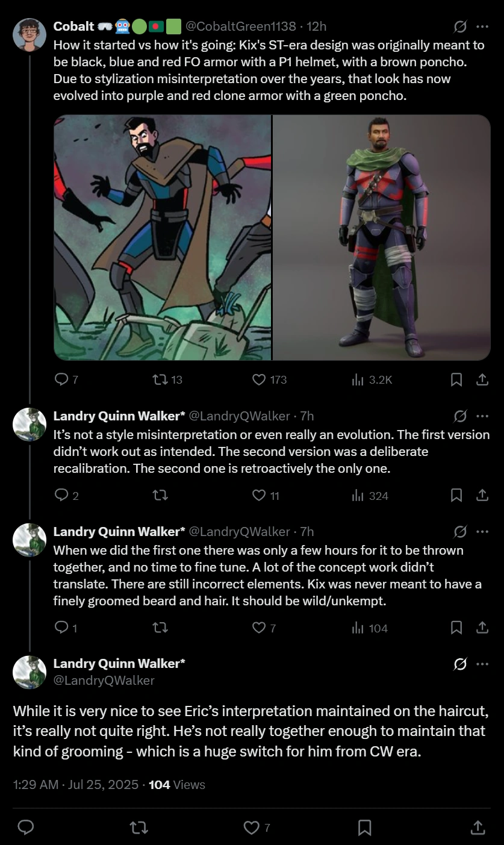Image resolution: width=504 pixels, height=845 pixels.
Task: Like the reply with 11 likes
Action: coord(259,495)
